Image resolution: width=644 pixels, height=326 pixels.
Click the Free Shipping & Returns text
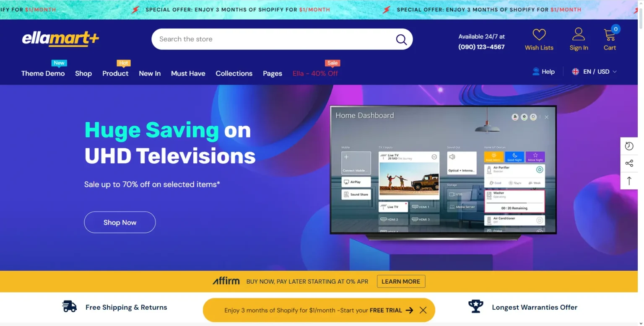coord(126,307)
